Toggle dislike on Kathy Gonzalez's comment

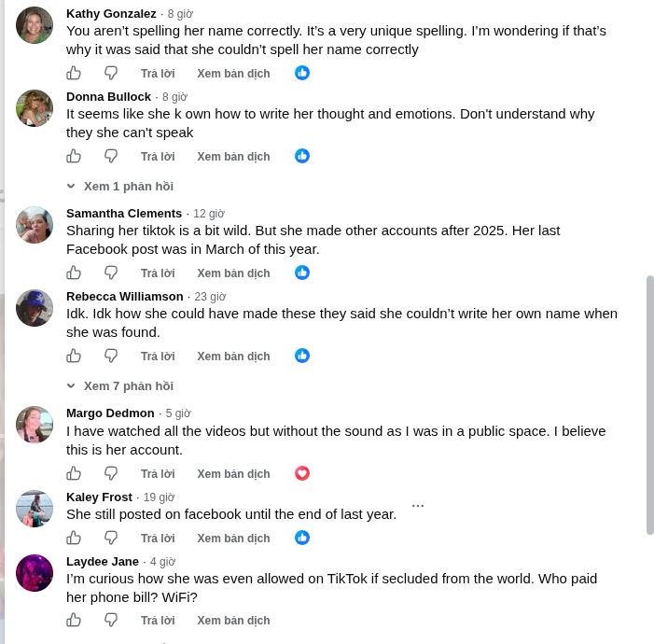[x=110, y=73]
